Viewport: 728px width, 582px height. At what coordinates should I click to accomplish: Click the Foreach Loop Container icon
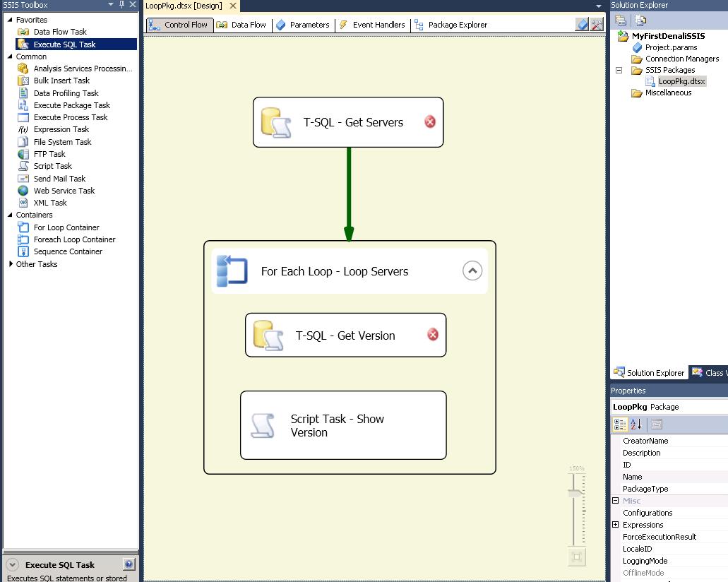23,239
